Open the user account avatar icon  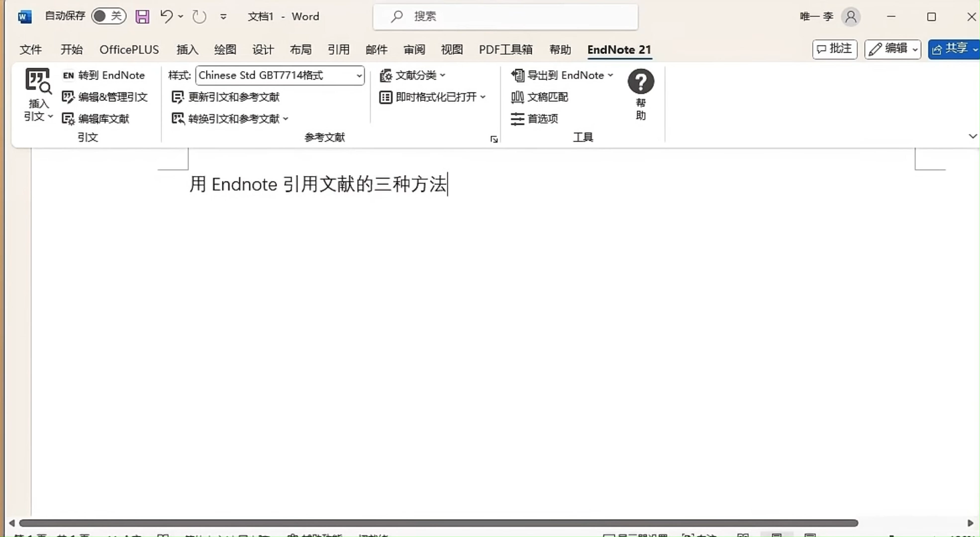pos(851,16)
